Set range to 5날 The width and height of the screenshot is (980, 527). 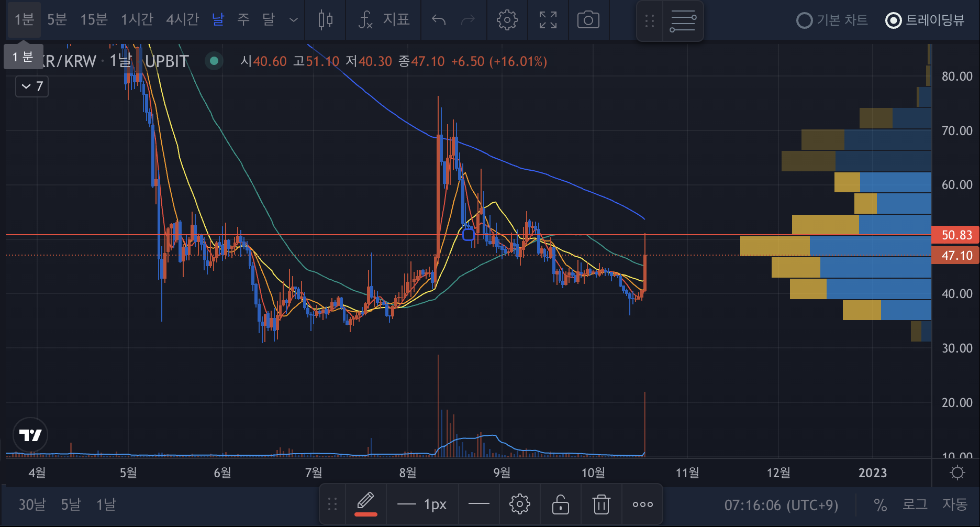(71, 504)
